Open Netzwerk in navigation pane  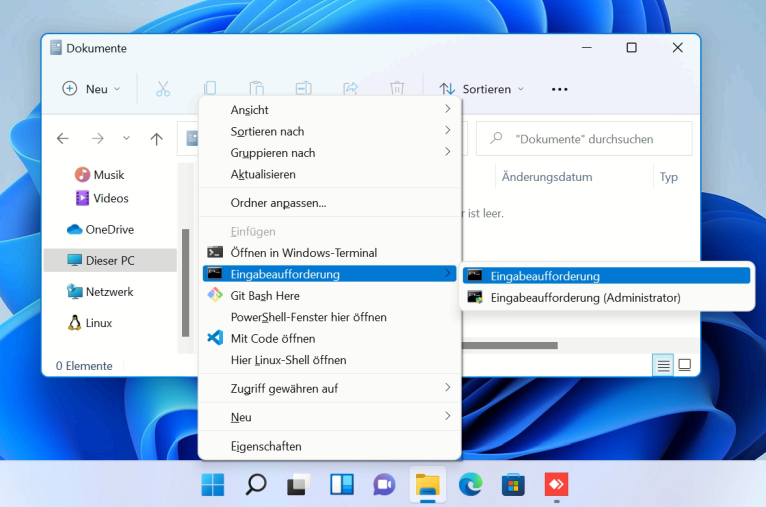(x=100, y=292)
